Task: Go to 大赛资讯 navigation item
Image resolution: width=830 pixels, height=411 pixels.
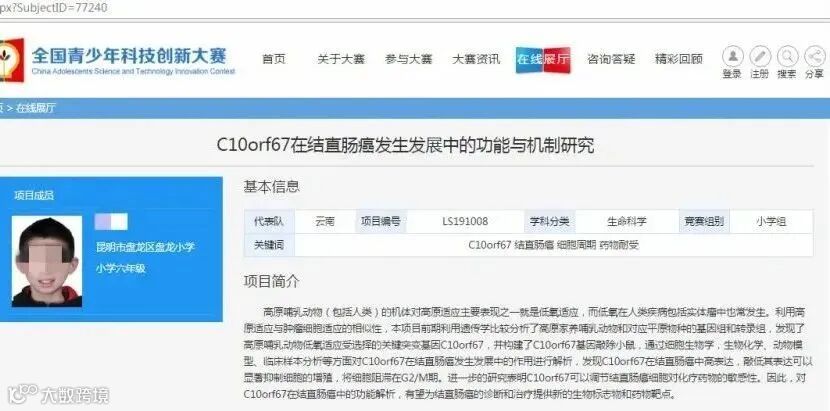Action: (476, 59)
